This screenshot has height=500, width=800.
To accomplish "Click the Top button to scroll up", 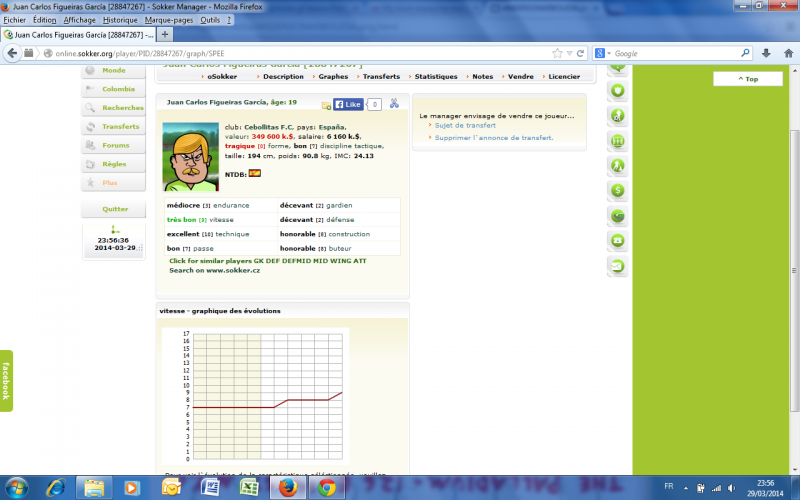I will tap(748, 78).
